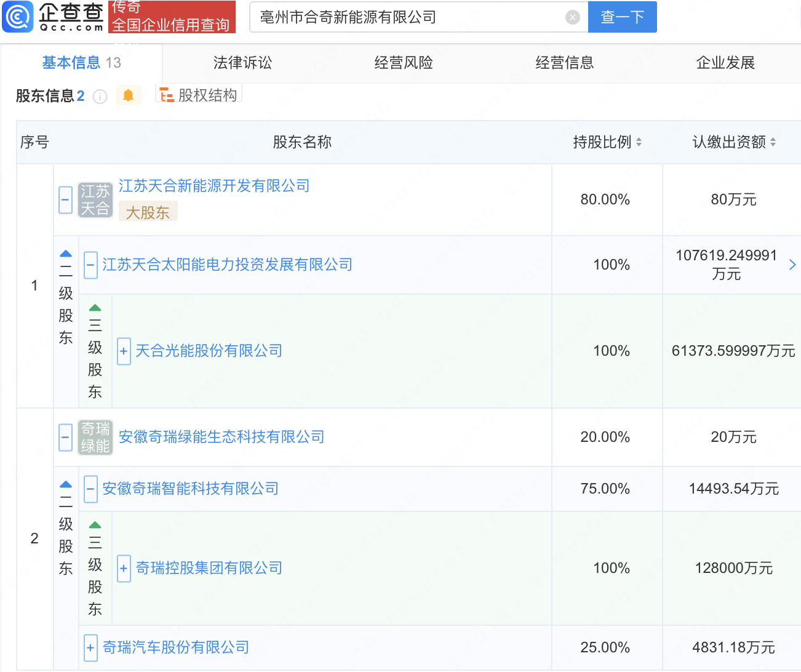Clear the search box with the X icon
801x672 pixels.
coord(572,17)
